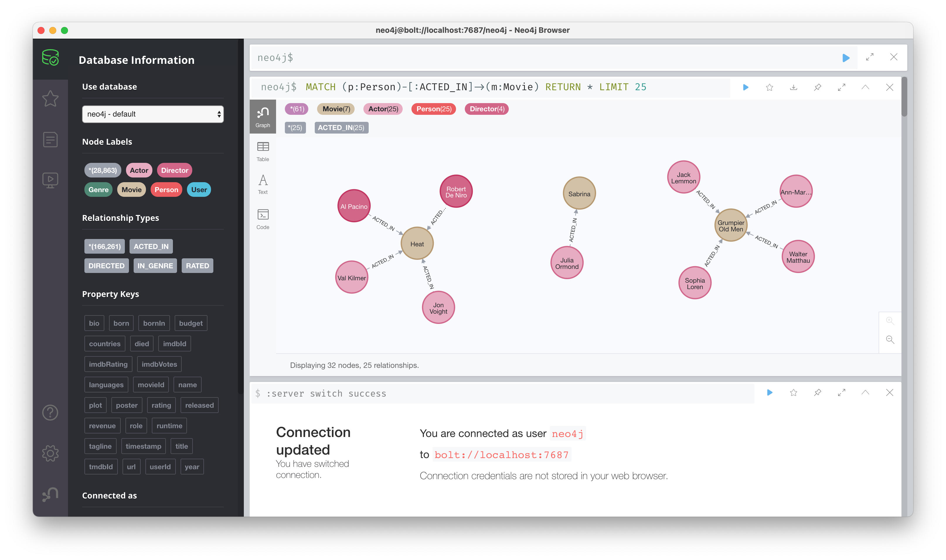
Task: Click the DIRECTED relationship type
Action: 106,266
